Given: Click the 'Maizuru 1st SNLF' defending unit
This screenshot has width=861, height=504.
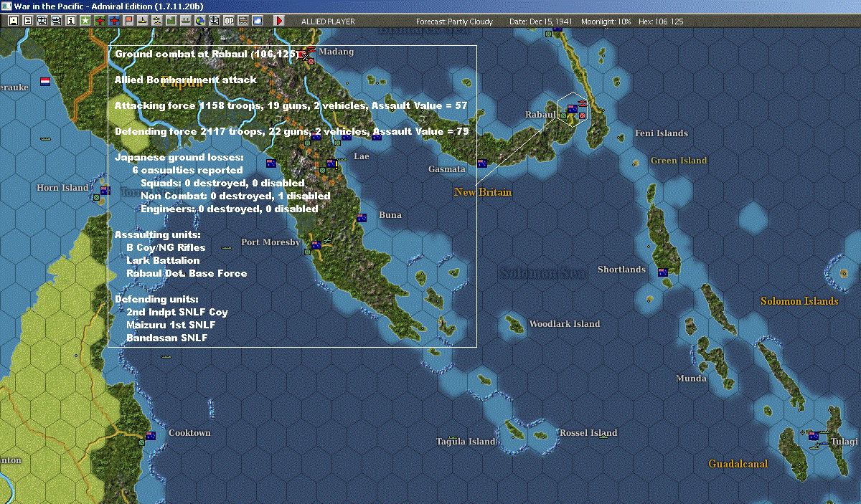Looking at the screenshot, I should pyautogui.click(x=171, y=325).
